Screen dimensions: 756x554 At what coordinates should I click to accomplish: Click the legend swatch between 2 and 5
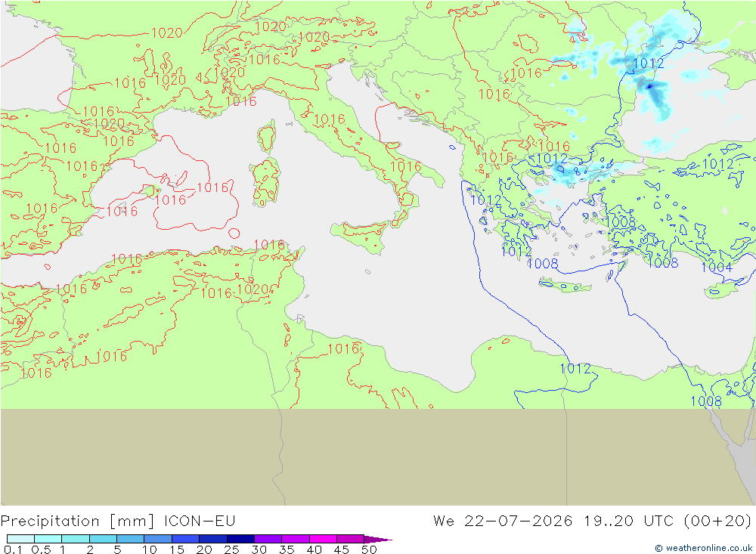[103, 539]
